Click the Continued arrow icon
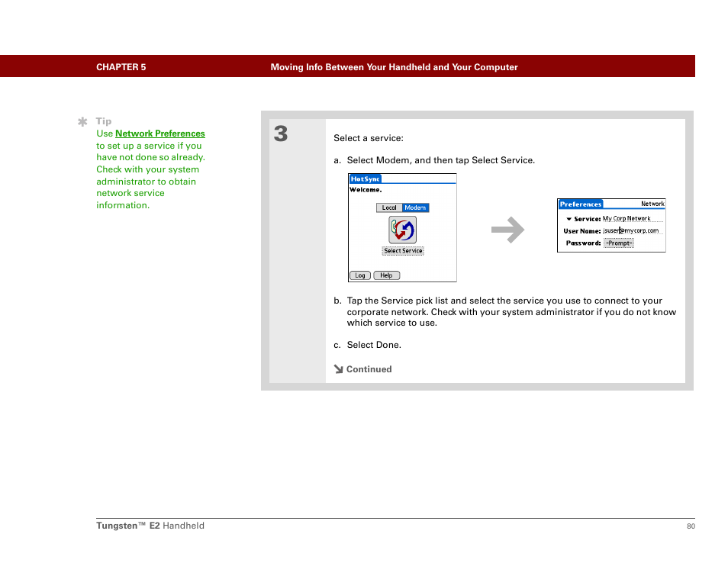728x563 pixels. click(339, 369)
